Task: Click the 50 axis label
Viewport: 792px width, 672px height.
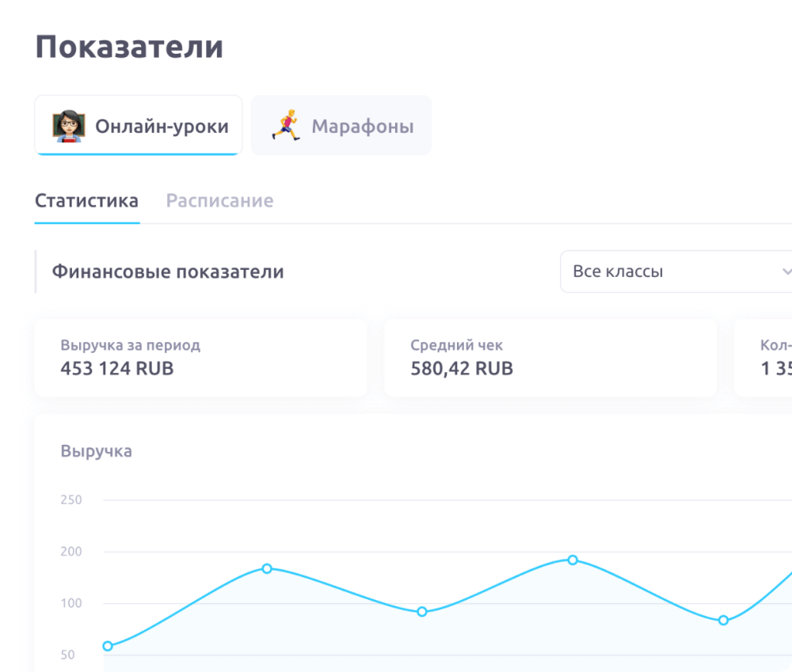Action: [67, 655]
